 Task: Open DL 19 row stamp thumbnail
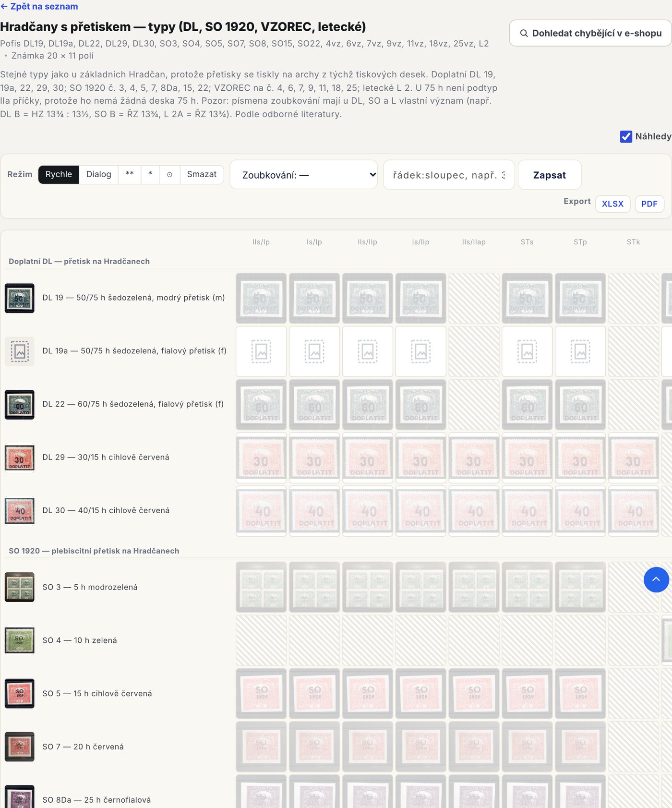pyautogui.click(x=20, y=298)
